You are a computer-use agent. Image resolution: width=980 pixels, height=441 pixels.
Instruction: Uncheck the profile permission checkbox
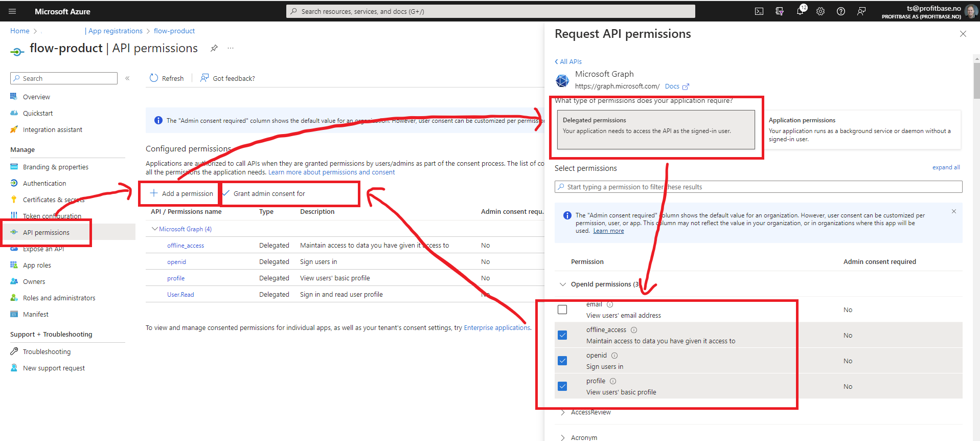(562, 386)
